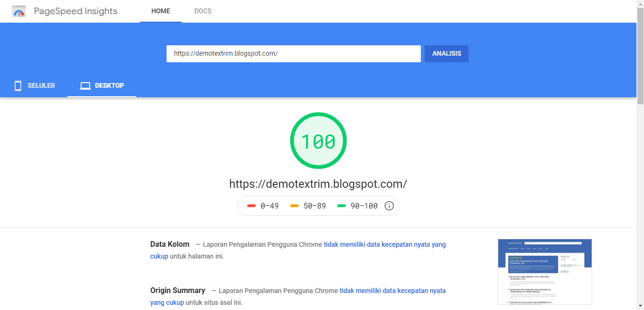Click the scrollbar up arrow
This screenshot has width=644, height=310.
640,4
